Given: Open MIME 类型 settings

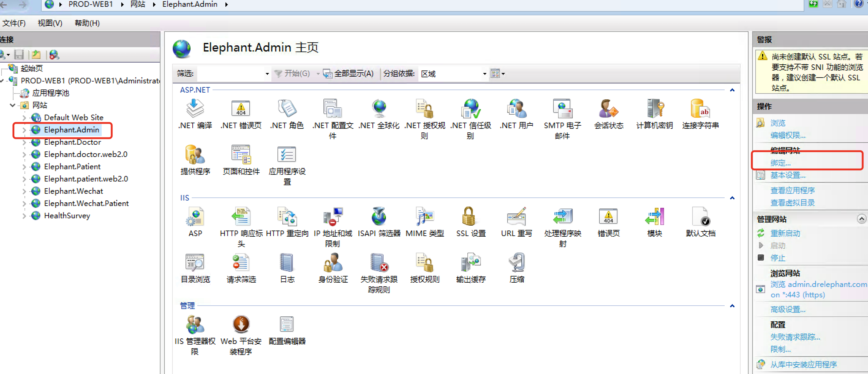Looking at the screenshot, I should tap(425, 221).
